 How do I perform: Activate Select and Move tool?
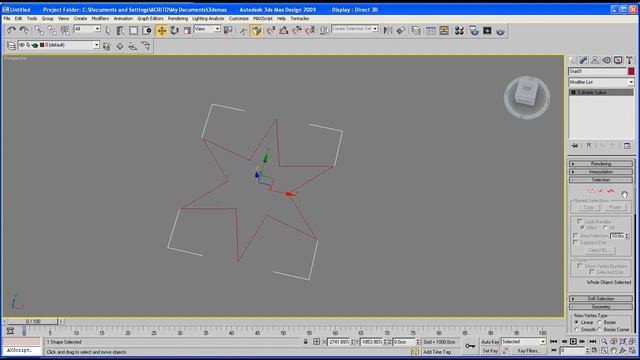point(162,30)
